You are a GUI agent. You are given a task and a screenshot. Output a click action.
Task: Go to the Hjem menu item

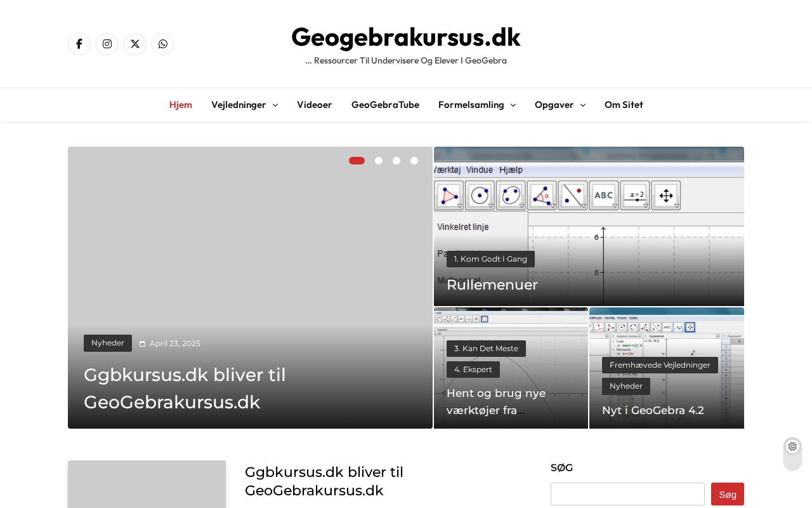click(x=181, y=105)
